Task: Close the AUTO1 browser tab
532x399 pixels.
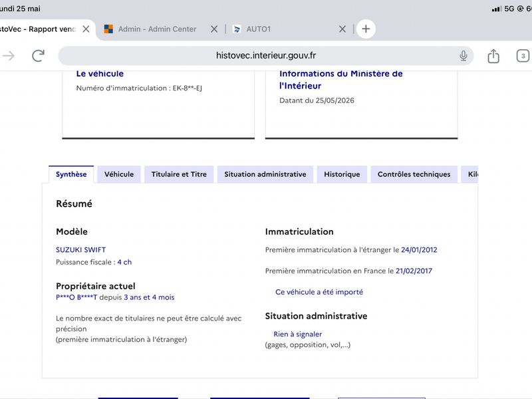Action: pos(342,29)
